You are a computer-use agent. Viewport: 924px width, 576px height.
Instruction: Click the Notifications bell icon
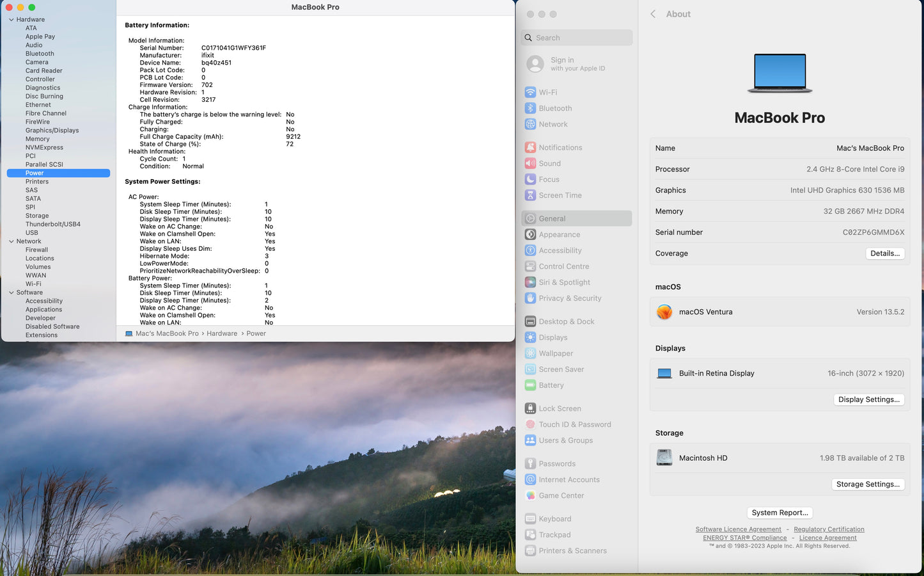(530, 147)
